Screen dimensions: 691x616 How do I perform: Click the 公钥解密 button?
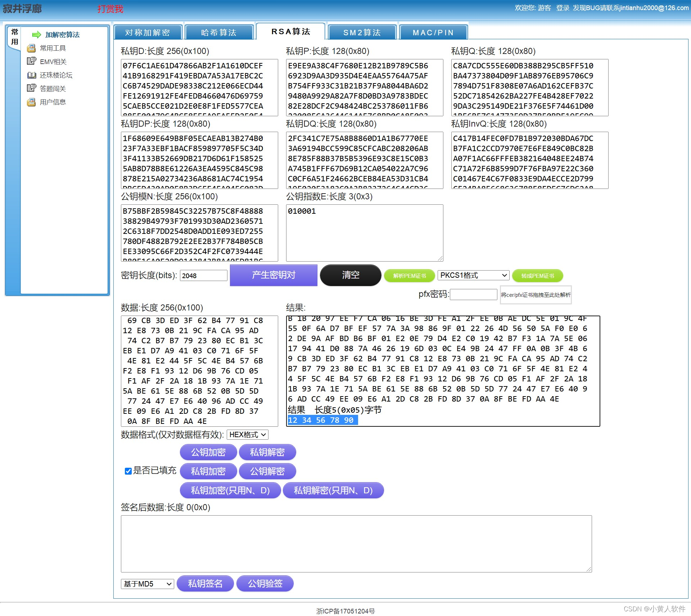[x=267, y=471]
